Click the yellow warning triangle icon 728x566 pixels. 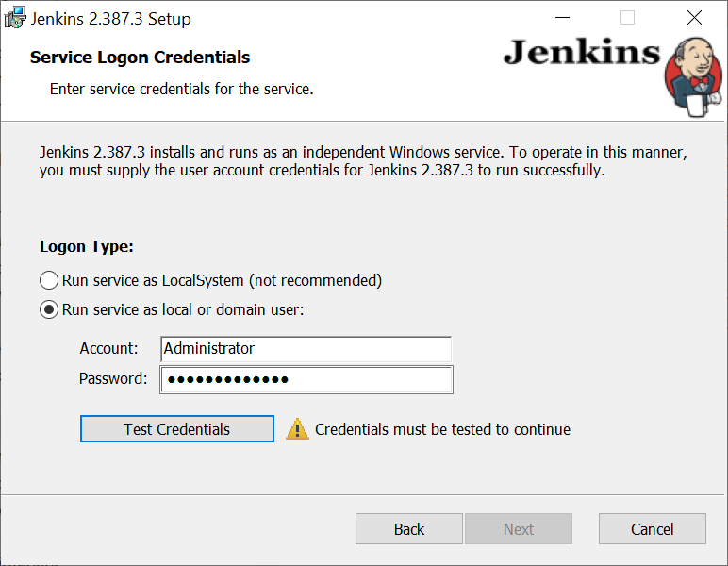[x=297, y=429]
